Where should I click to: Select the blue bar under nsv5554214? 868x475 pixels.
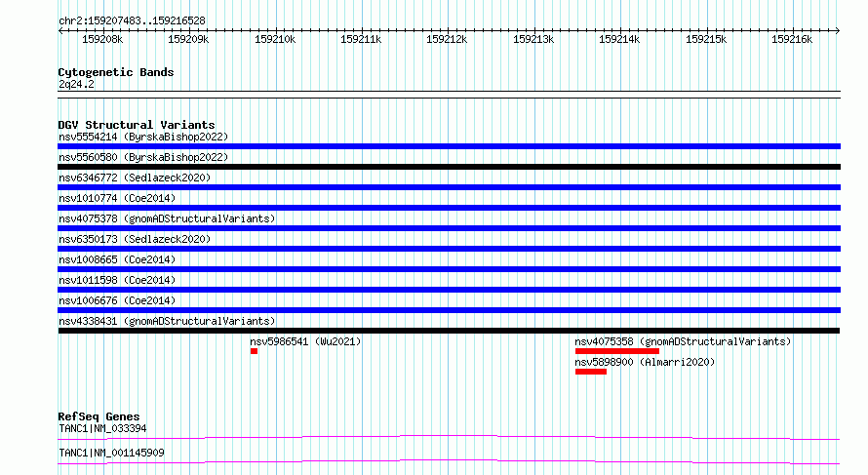tap(449, 146)
